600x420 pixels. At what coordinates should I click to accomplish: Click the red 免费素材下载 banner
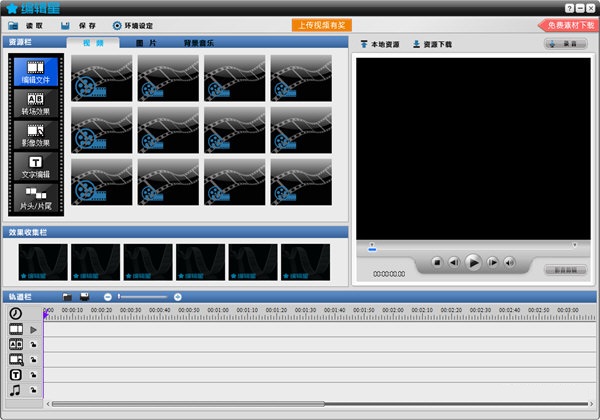click(568, 25)
